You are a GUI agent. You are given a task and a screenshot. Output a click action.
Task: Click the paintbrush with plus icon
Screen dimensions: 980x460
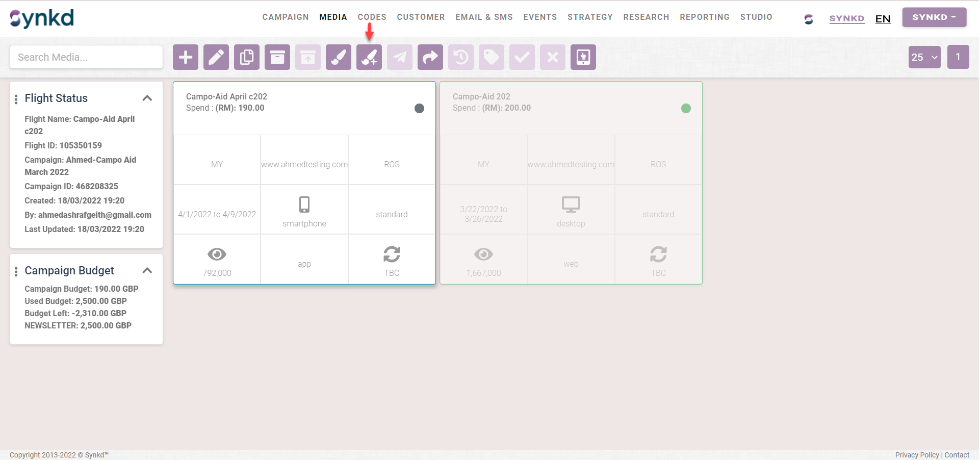[x=369, y=57]
